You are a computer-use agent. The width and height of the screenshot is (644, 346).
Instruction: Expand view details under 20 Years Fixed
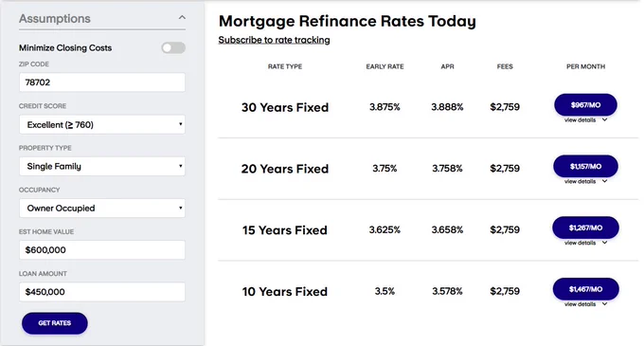coord(585,181)
